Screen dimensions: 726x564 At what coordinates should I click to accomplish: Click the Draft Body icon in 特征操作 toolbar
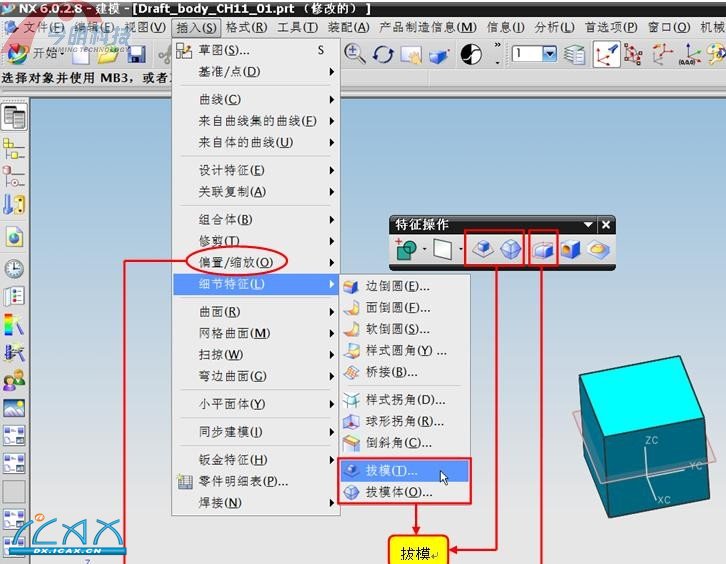point(510,249)
